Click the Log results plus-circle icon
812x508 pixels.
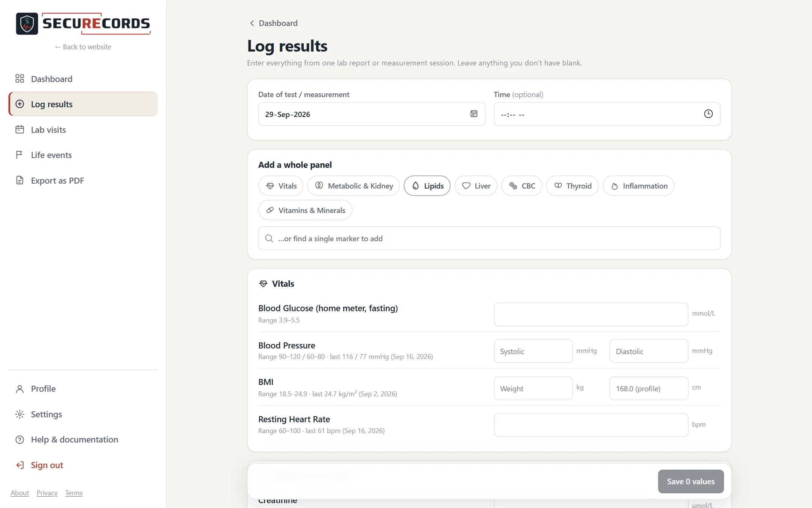click(20, 104)
